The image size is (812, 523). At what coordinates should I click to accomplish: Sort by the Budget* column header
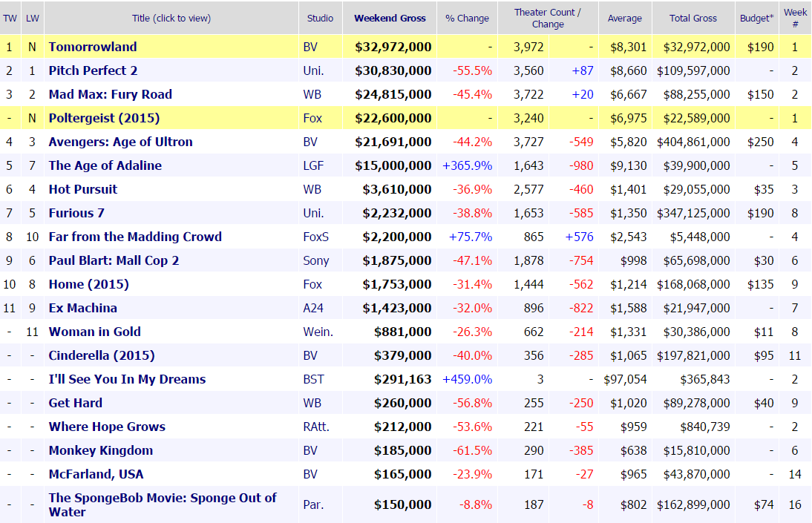756,18
